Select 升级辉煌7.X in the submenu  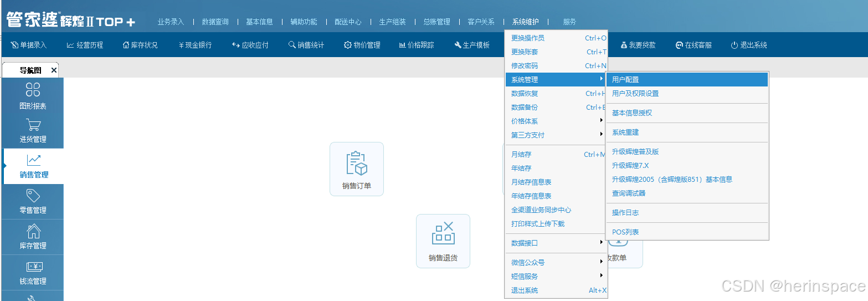687,165
